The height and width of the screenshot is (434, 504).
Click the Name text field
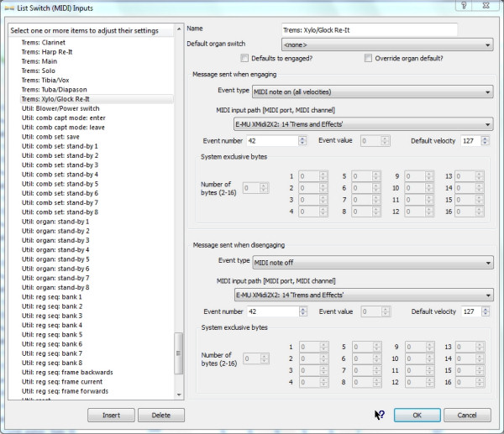[369, 29]
